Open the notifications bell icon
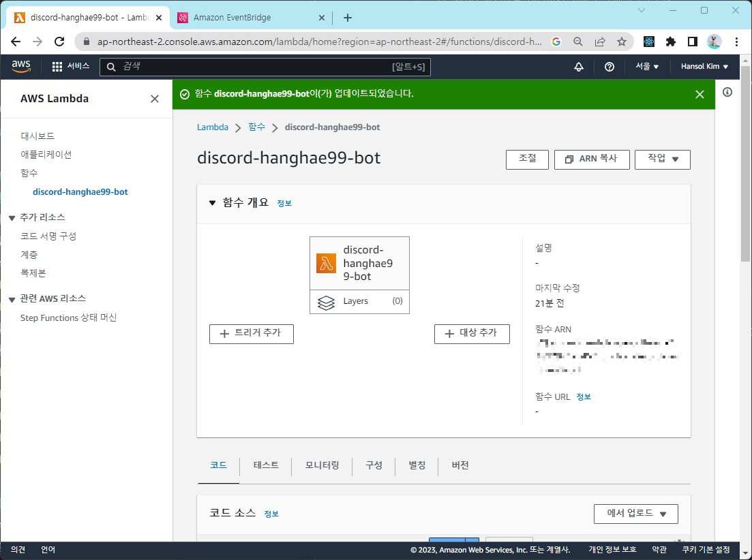The height and width of the screenshot is (560, 752). click(579, 67)
